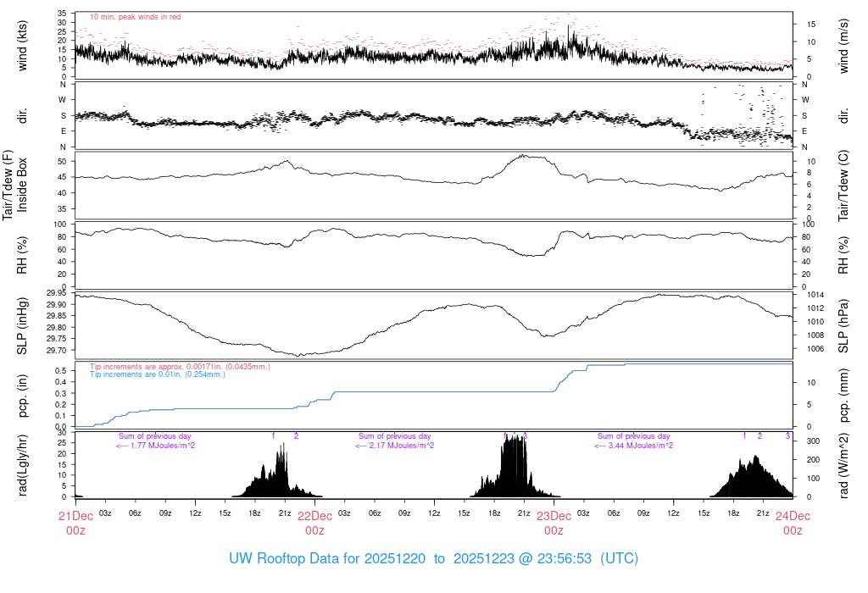Click the '29.85' tick on SLP axis
The image size is (868, 593).
(57, 316)
